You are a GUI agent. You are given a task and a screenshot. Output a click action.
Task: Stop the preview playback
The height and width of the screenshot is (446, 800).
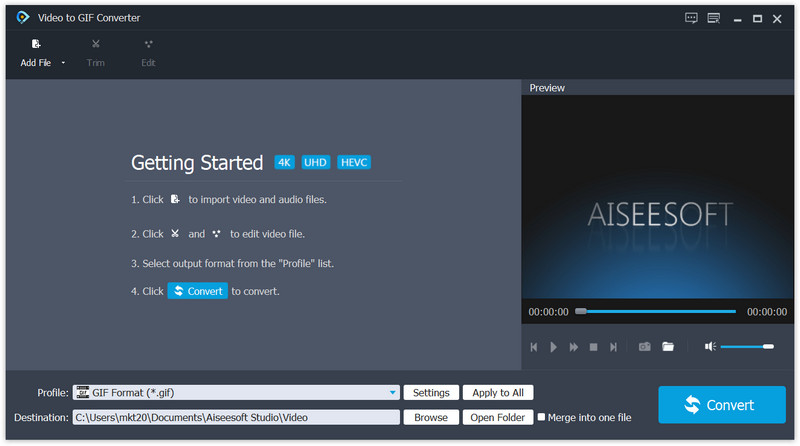(593, 347)
